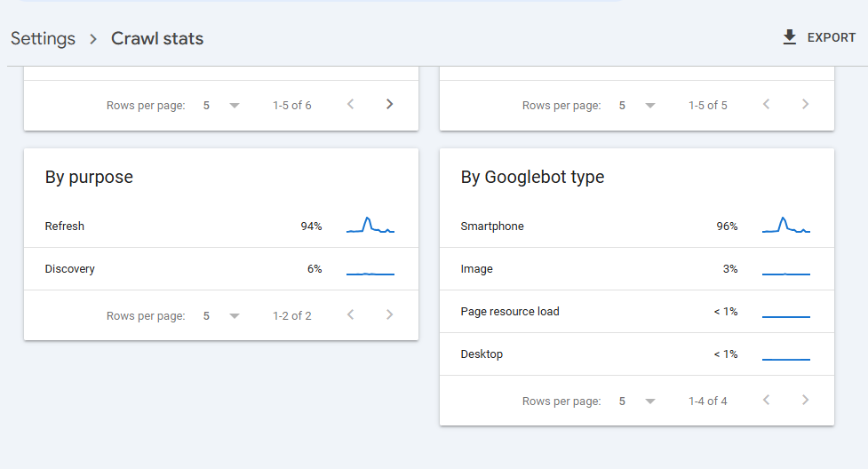Open rows per page dropdown in 1-5 of 5 table

(x=636, y=105)
